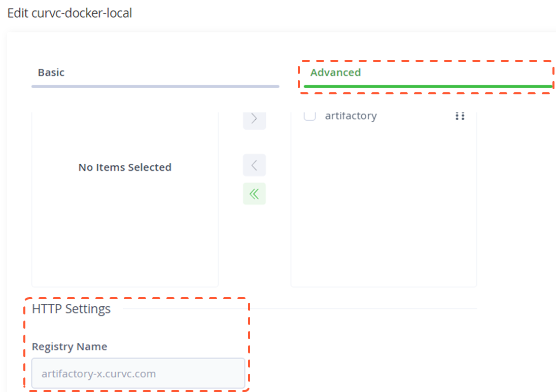Click the single left-arrow move button
This screenshot has height=392, width=556.
click(x=254, y=165)
